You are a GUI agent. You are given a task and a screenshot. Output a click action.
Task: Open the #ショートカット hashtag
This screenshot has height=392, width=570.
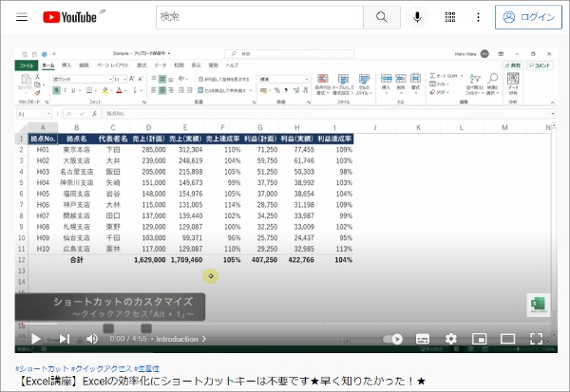(x=42, y=369)
